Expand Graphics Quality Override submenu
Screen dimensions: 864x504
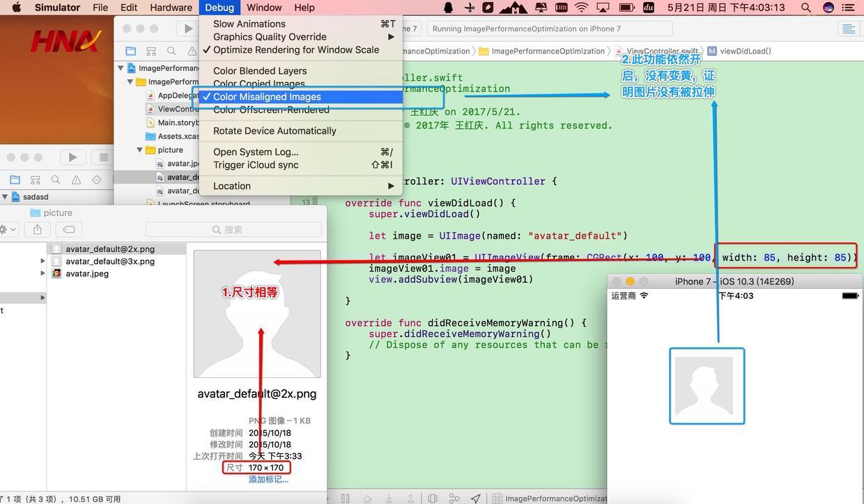(x=300, y=37)
